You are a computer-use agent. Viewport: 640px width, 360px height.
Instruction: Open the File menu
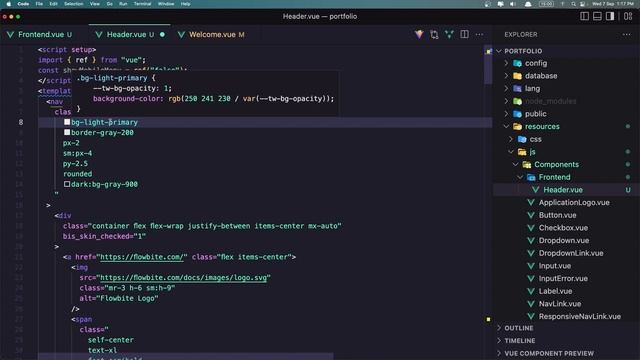39,4
